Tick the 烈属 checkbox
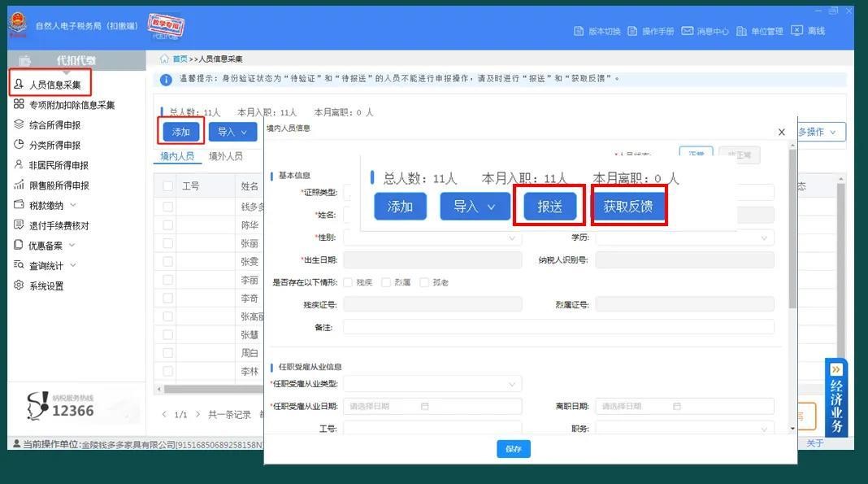 click(386, 282)
